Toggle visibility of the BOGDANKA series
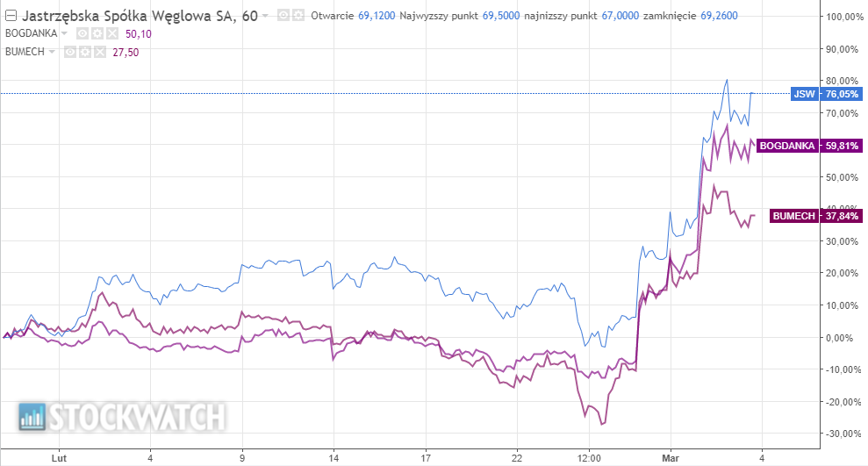This screenshot has width=868, height=466. click(82, 33)
